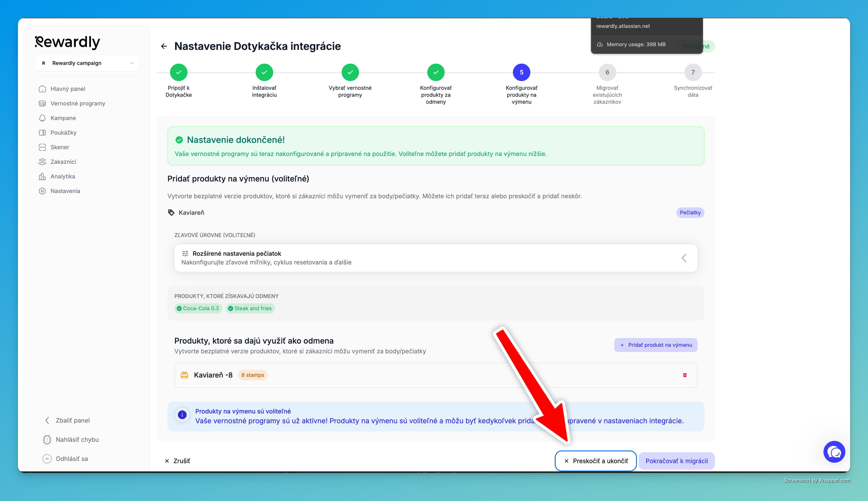Click the Kaviareň tag icon
868x501 pixels.
pyautogui.click(x=171, y=213)
